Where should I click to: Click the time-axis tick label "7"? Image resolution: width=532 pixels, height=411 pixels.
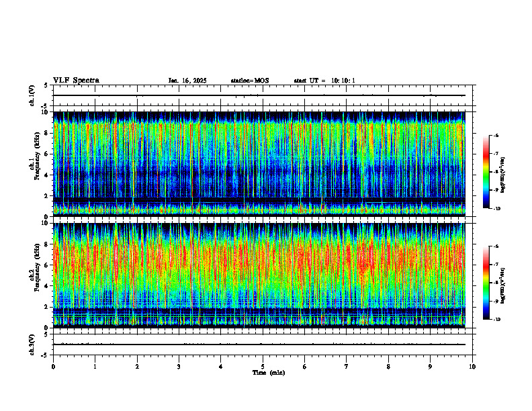[x=347, y=367]
